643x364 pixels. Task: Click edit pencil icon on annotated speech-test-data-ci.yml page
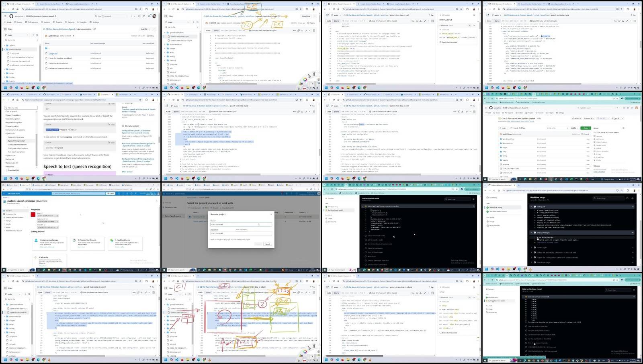306,30
